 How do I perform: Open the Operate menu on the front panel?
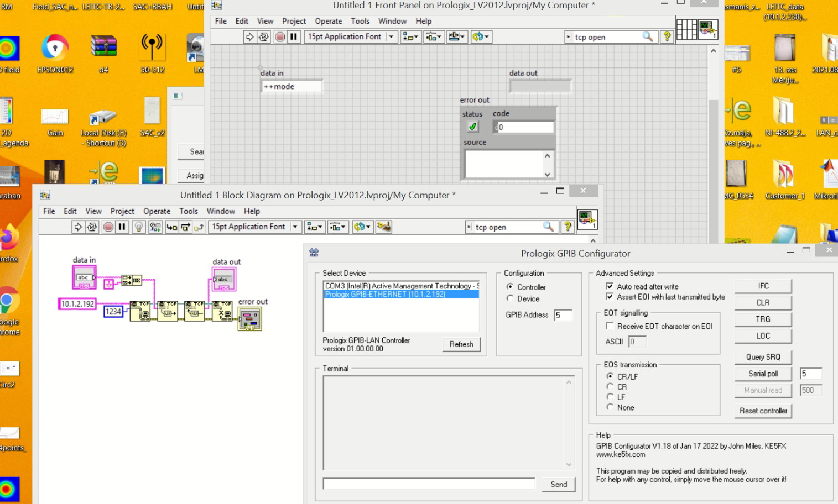(x=329, y=21)
